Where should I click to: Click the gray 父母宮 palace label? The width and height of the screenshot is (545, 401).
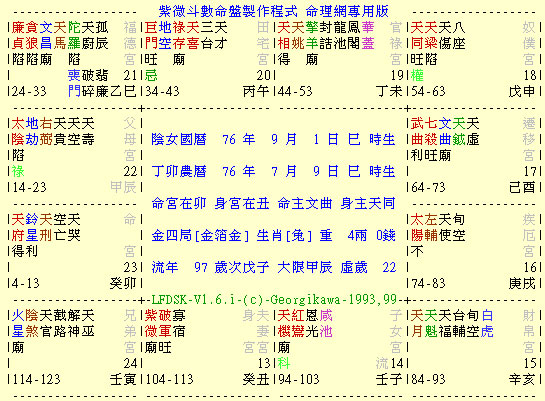coord(130,139)
